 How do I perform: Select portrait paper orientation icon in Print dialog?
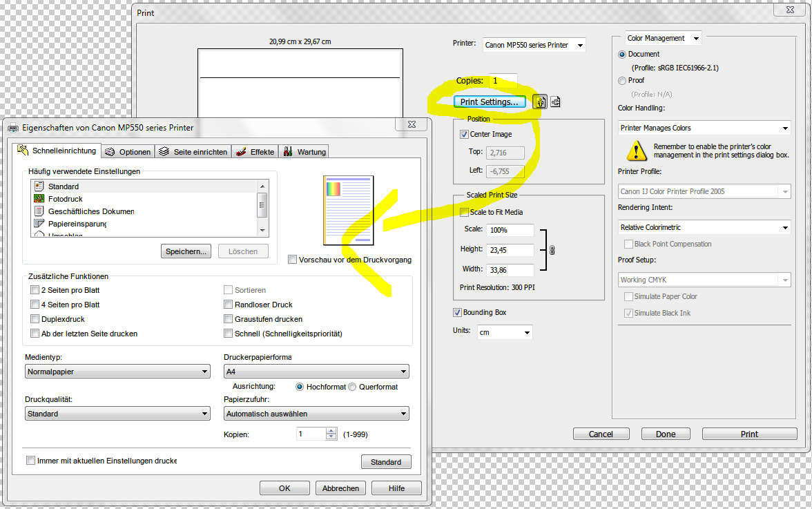pos(540,102)
